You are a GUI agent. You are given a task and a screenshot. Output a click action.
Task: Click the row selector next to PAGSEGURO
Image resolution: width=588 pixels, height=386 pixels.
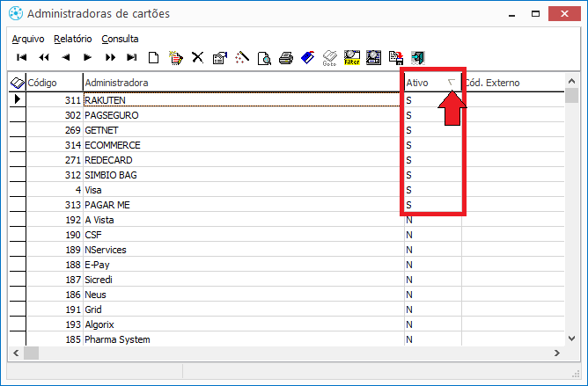click(18, 115)
